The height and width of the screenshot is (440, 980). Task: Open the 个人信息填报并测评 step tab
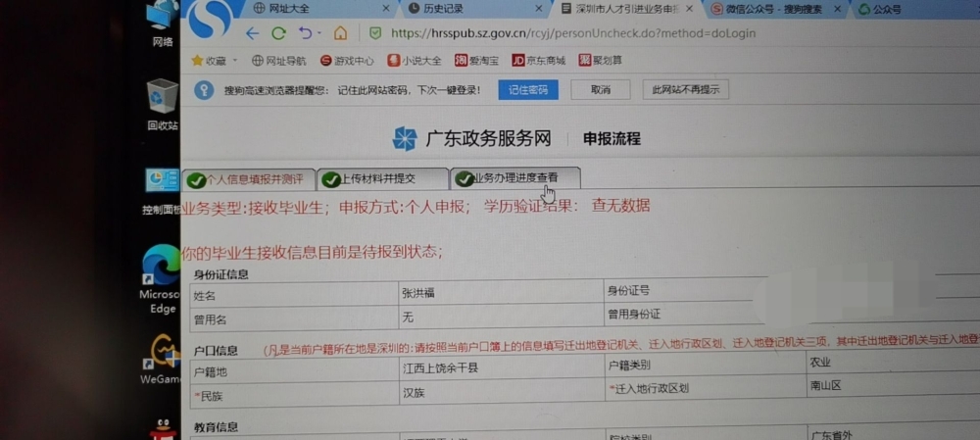(x=248, y=178)
